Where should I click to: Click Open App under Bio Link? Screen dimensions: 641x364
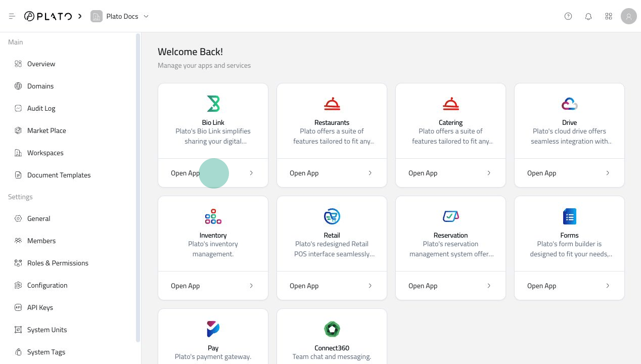[186, 173]
